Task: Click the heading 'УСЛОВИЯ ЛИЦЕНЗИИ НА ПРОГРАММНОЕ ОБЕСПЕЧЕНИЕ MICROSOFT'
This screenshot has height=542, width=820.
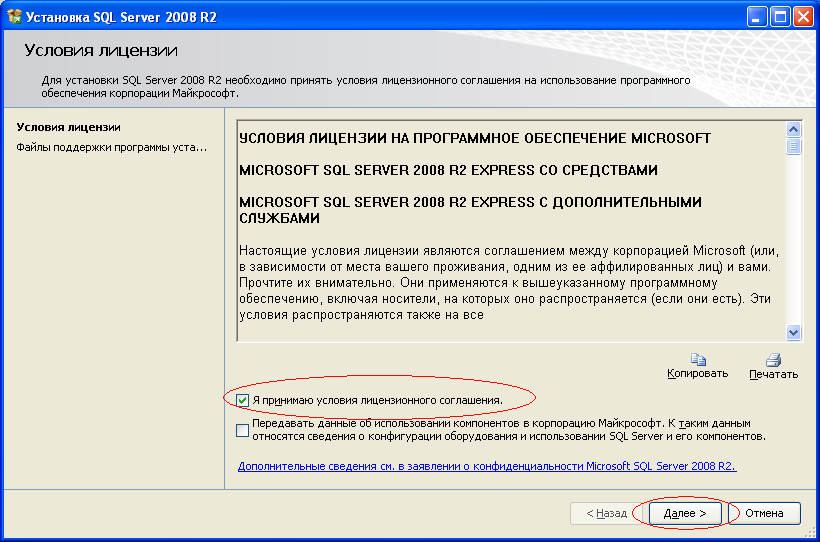Action: (475, 139)
